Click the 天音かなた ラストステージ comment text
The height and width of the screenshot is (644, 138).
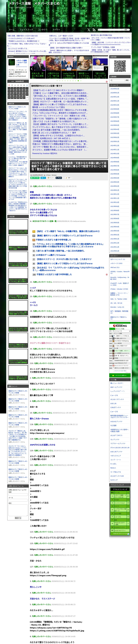(42, 599)
